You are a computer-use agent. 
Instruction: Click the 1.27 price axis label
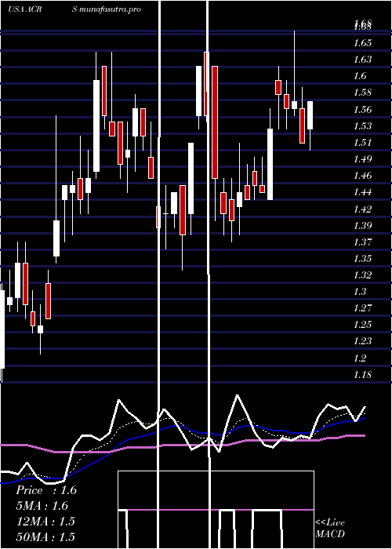pos(362,308)
